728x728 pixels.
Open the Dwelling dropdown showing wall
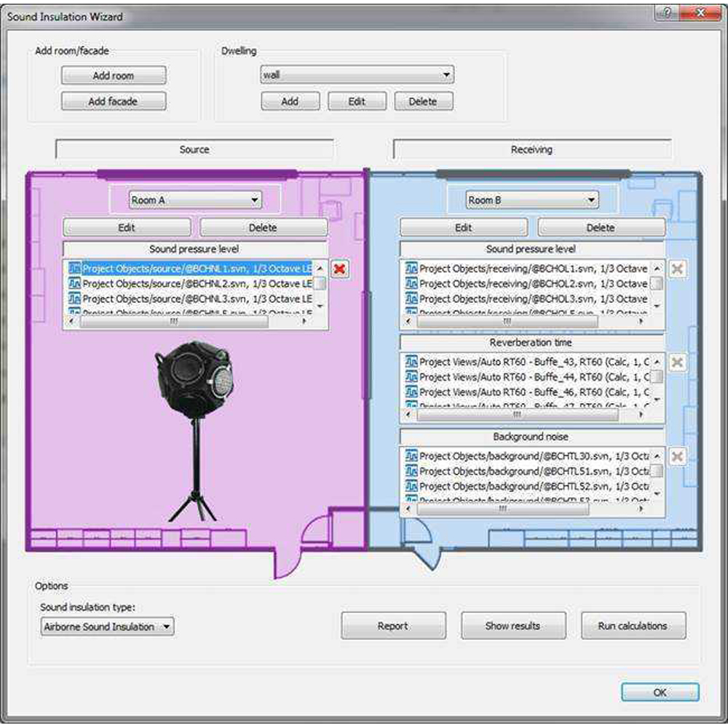pos(357,75)
